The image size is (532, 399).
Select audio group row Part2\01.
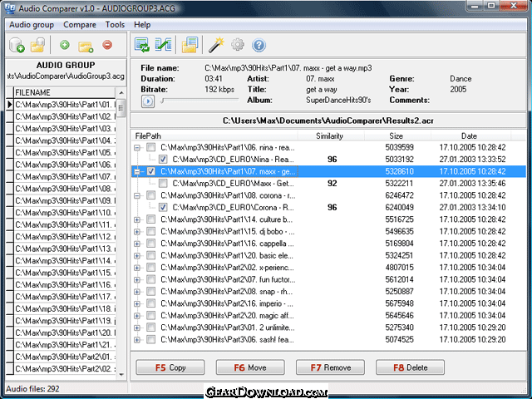(x=65, y=357)
